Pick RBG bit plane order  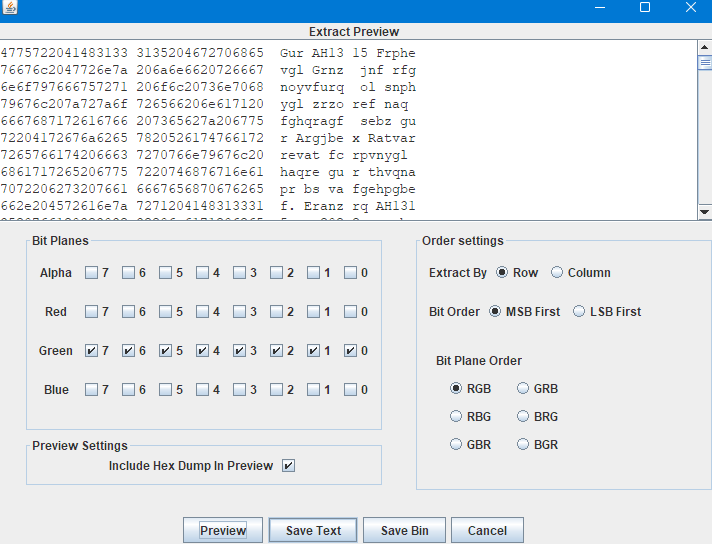456,416
